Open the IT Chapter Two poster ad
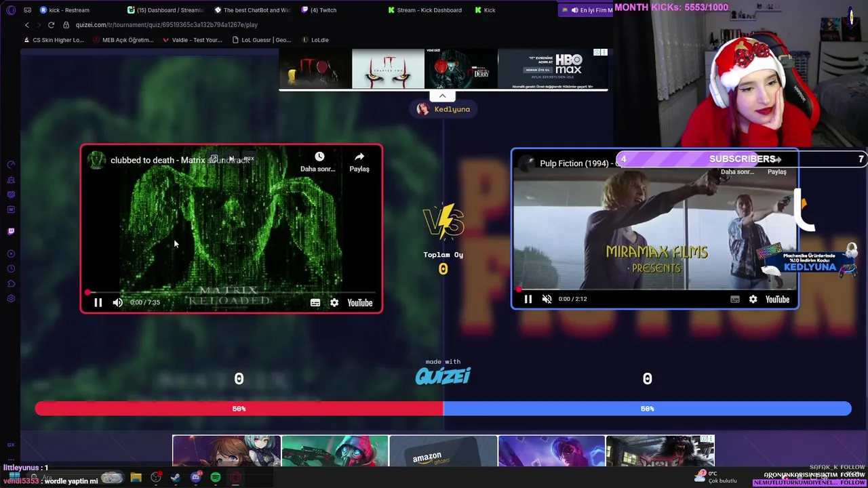Image resolution: width=868 pixels, height=488 pixels. [388, 68]
